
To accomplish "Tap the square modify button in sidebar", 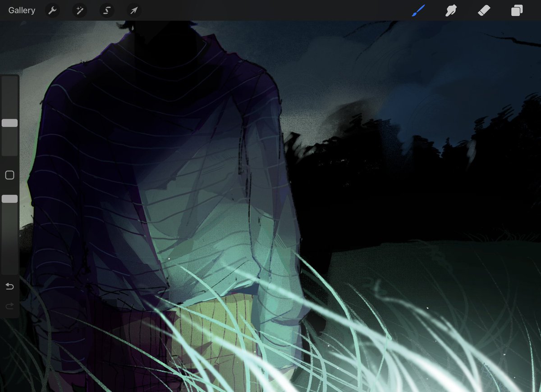I will (x=9, y=175).
